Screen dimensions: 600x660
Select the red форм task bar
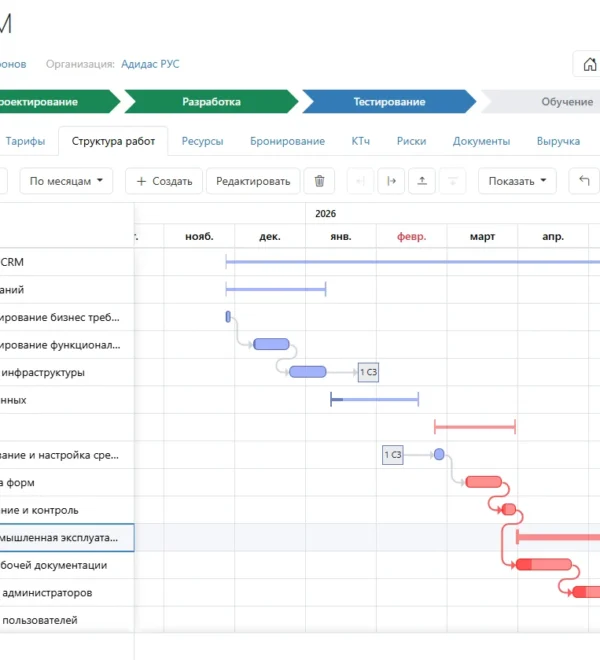484,482
